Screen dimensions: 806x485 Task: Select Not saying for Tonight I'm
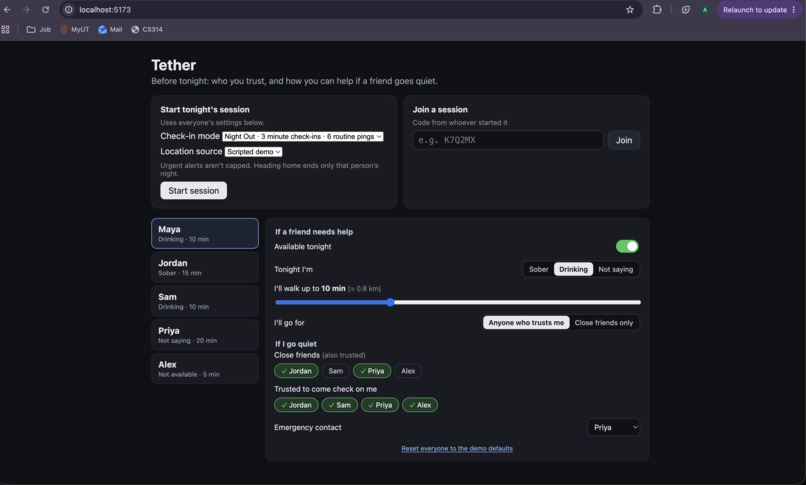615,269
